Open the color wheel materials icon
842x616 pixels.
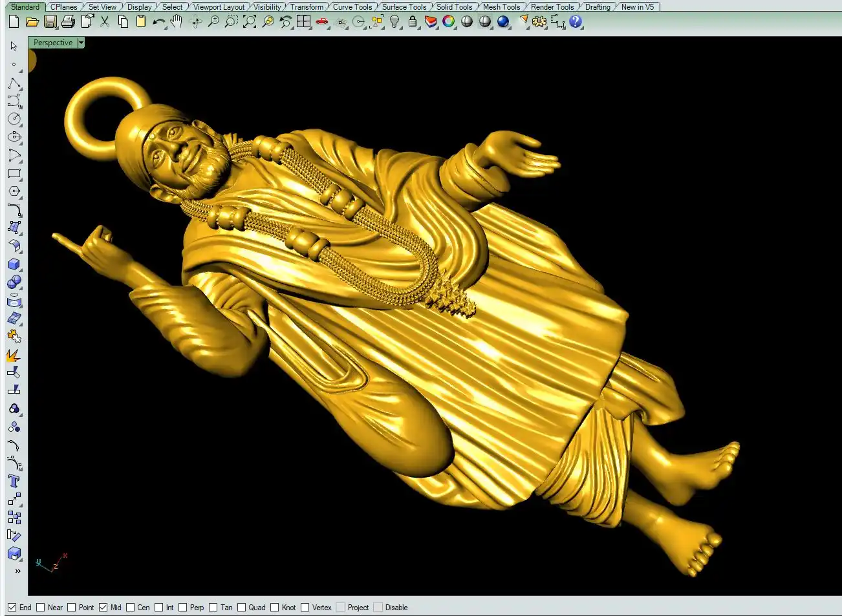pyautogui.click(x=448, y=22)
